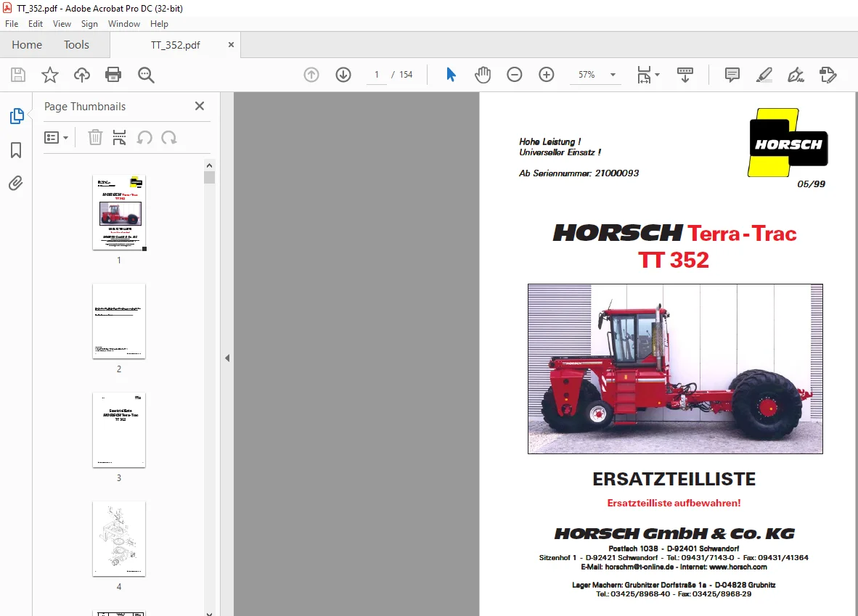
Task: Add file to starred favorites
Action: pyautogui.click(x=50, y=75)
